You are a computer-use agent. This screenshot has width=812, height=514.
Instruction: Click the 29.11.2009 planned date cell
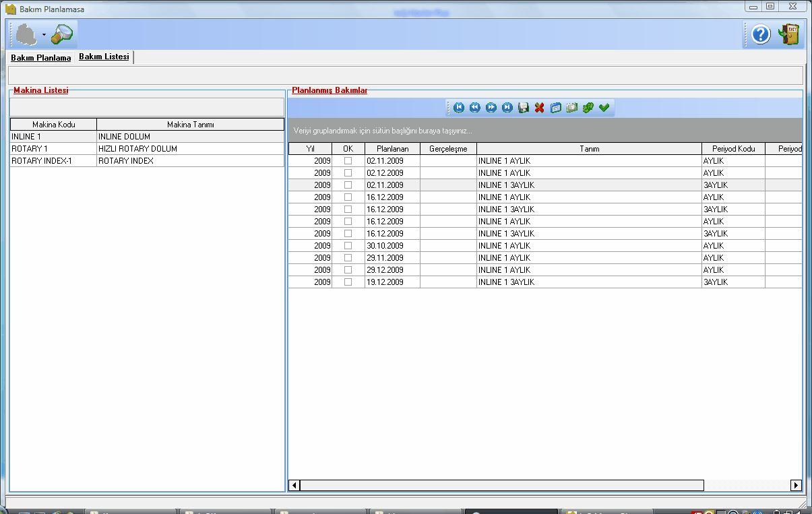tap(392, 258)
